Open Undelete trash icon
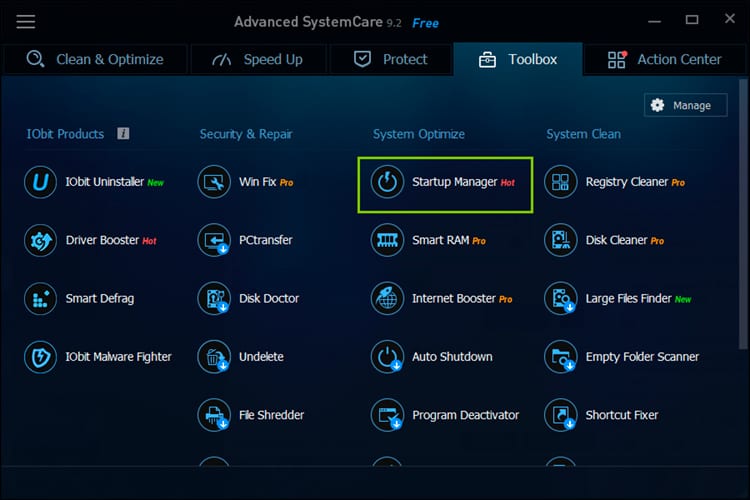Viewport: 750px width, 500px height. (x=214, y=357)
